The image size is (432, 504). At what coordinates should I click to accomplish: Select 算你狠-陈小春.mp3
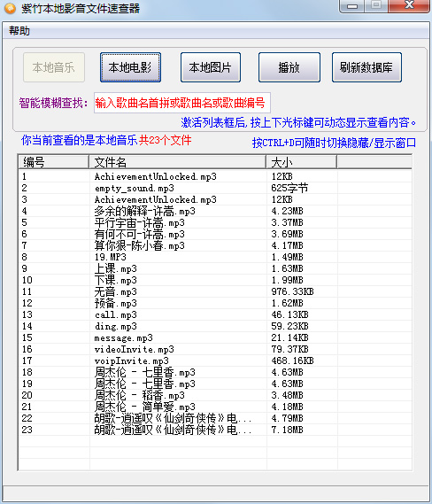point(214,245)
